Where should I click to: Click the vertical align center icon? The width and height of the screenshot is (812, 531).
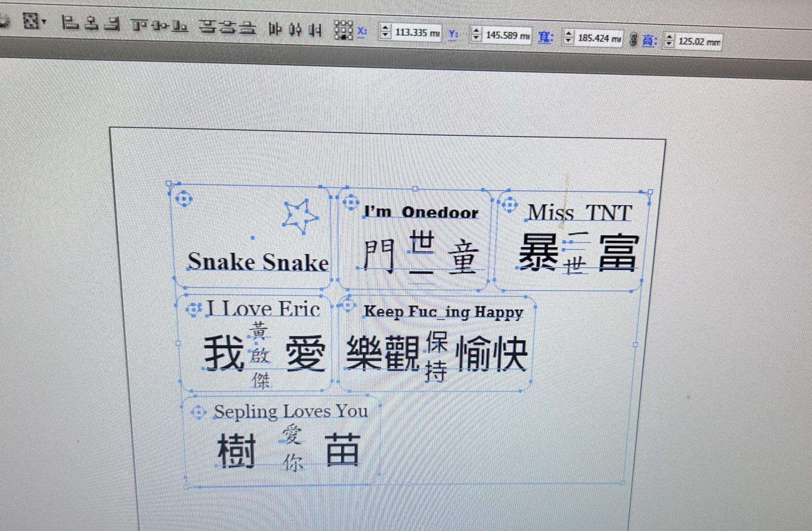click(160, 26)
